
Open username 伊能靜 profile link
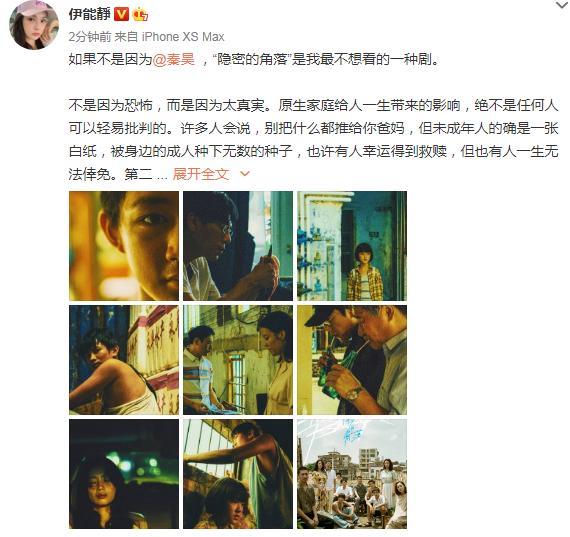[89, 15]
